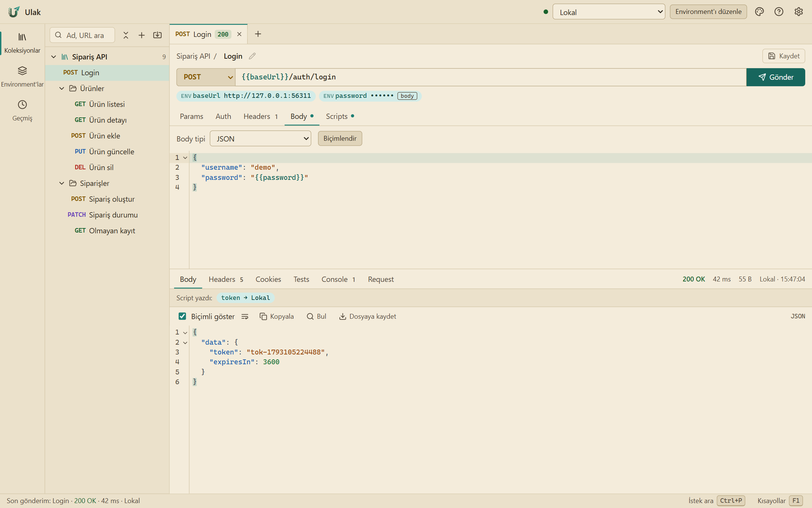
Task: Click the import collection icon
Action: tap(158, 35)
